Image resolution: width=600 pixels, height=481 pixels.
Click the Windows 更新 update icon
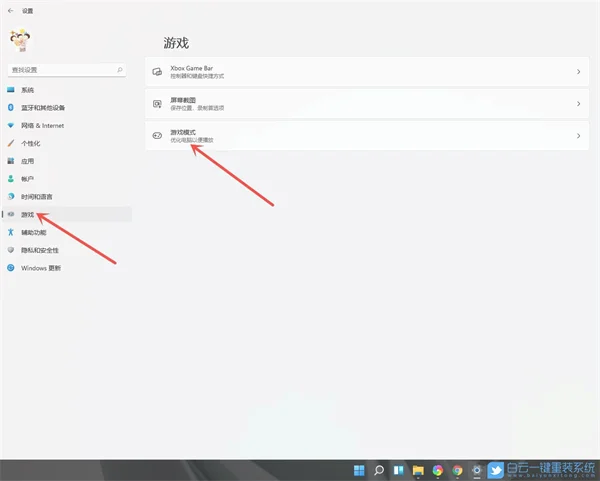(11, 268)
